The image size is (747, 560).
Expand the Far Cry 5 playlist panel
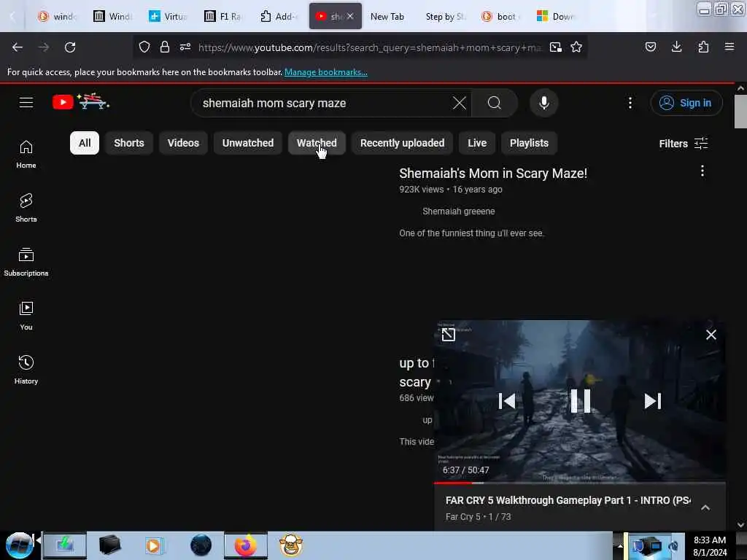pos(705,507)
